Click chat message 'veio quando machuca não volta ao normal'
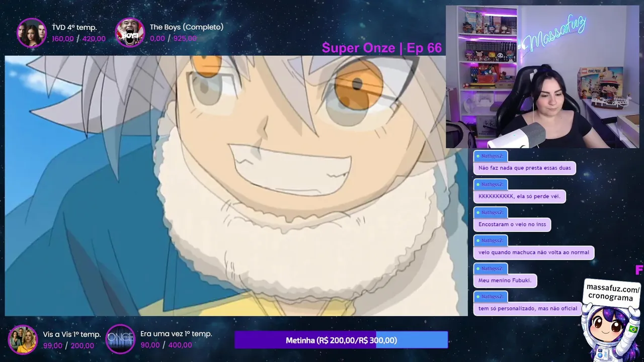The height and width of the screenshot is (362, 644). click(x=534, y=252)
